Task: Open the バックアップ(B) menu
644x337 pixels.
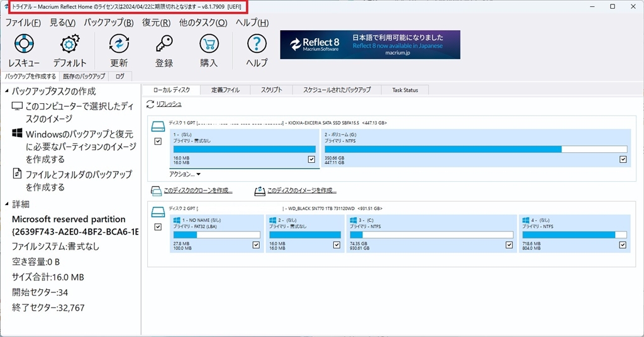Action: coord(109,23)
